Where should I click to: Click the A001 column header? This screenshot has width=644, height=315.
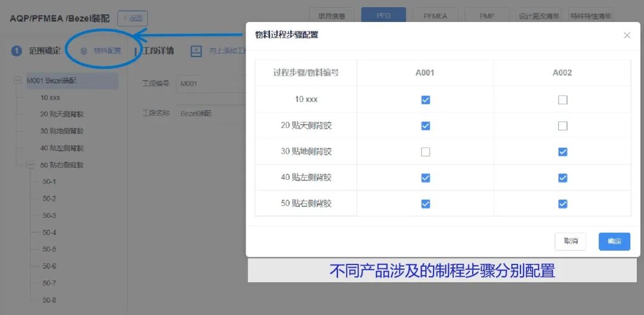(425, 73)
